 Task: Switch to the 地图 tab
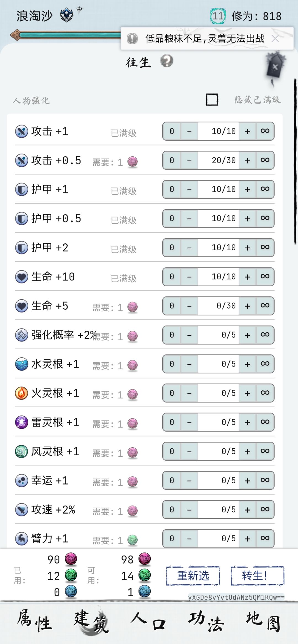[x=263, y=622]
